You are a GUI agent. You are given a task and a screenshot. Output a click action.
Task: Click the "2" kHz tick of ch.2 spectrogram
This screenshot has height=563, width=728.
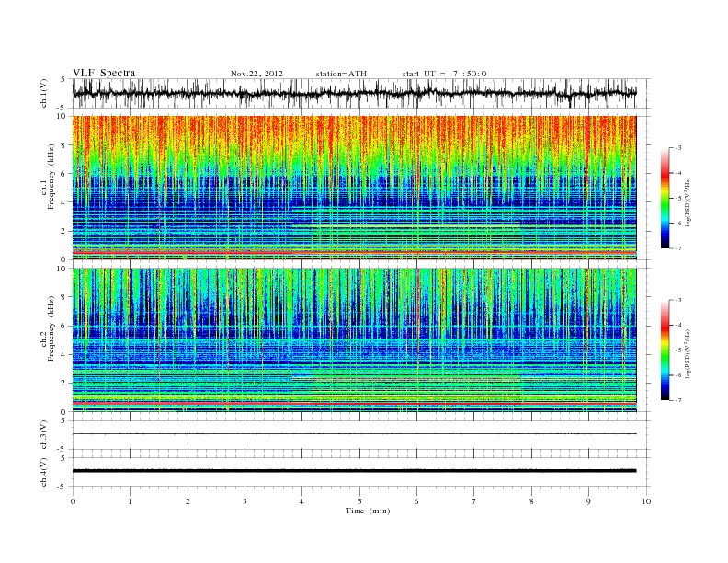(63, 384)
